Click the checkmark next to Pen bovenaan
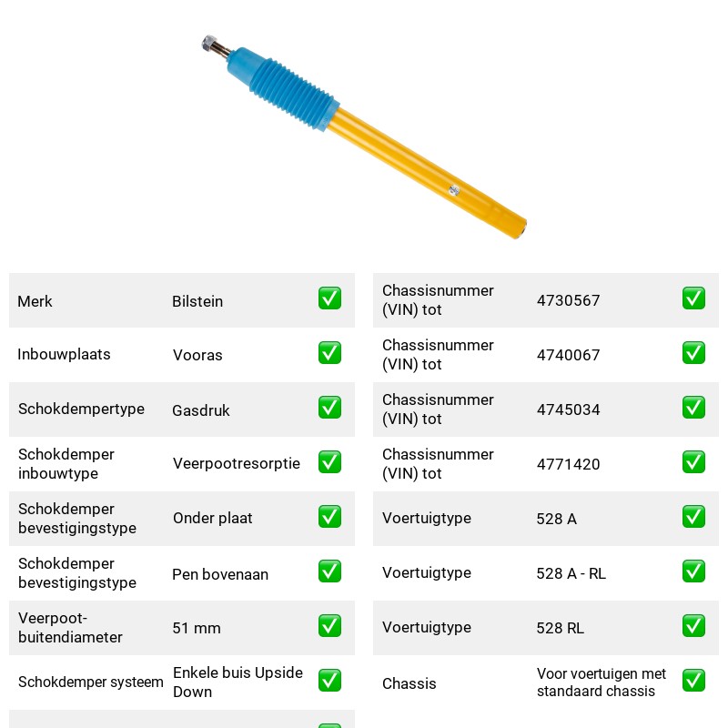 pyautogui.click(x=329, y=571)
